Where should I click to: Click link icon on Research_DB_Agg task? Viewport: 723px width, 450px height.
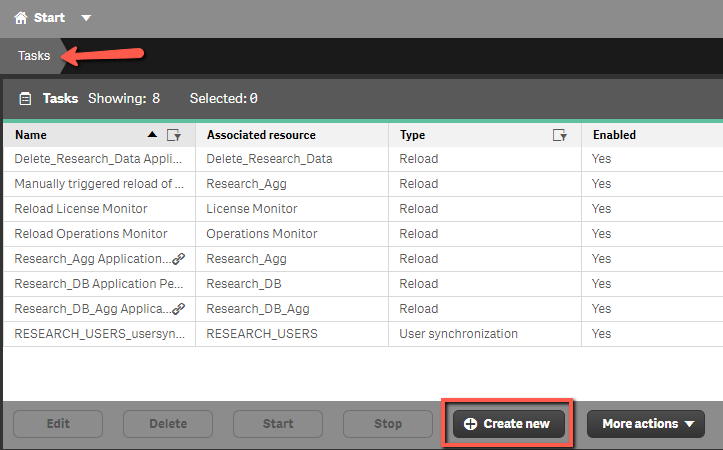179,309
